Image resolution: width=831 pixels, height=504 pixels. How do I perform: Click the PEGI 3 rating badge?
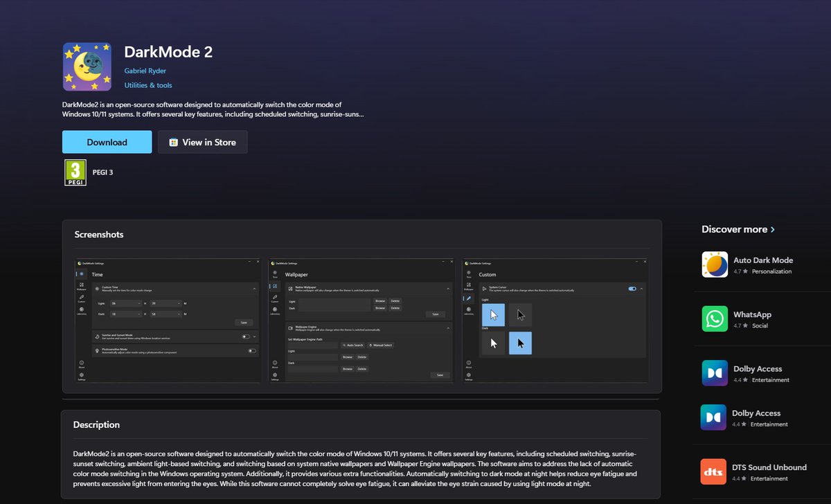(x=75, y=172)
